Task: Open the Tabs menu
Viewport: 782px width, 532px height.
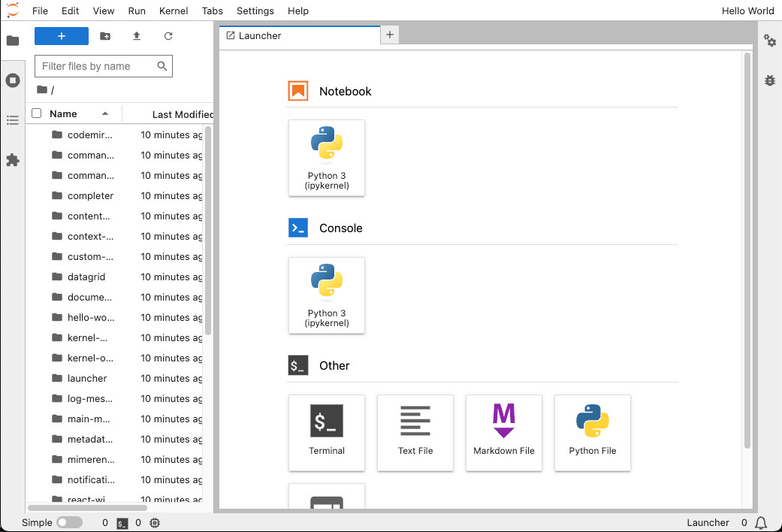Action: 213,11
